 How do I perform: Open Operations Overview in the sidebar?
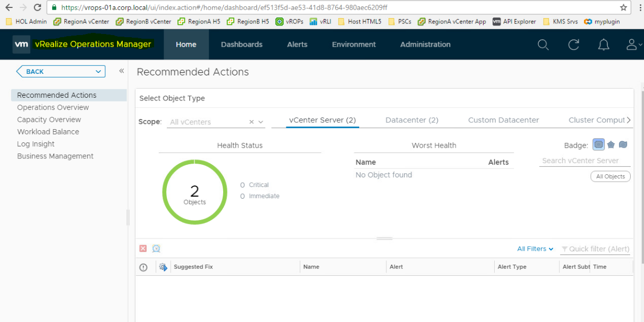tap(53, 107)
